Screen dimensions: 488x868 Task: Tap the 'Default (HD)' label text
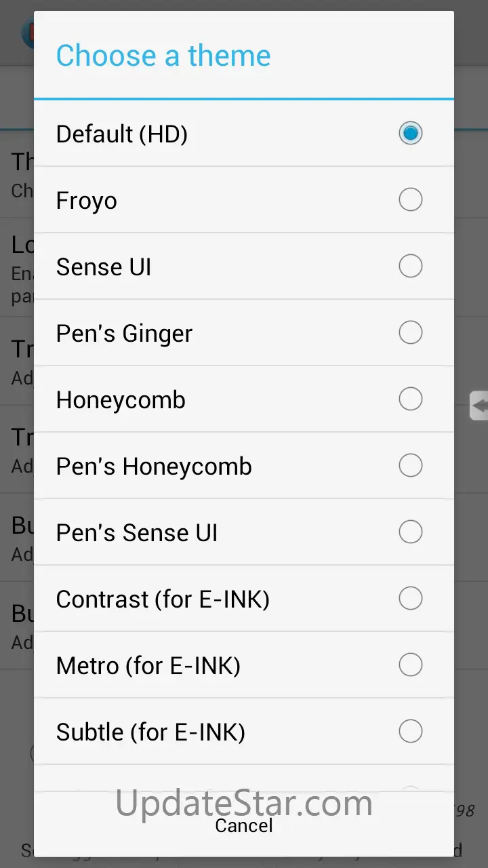(x=122, y=134)
